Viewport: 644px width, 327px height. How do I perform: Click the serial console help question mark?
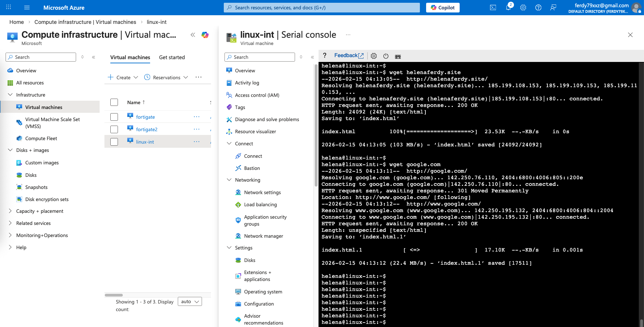click(324, 56)
